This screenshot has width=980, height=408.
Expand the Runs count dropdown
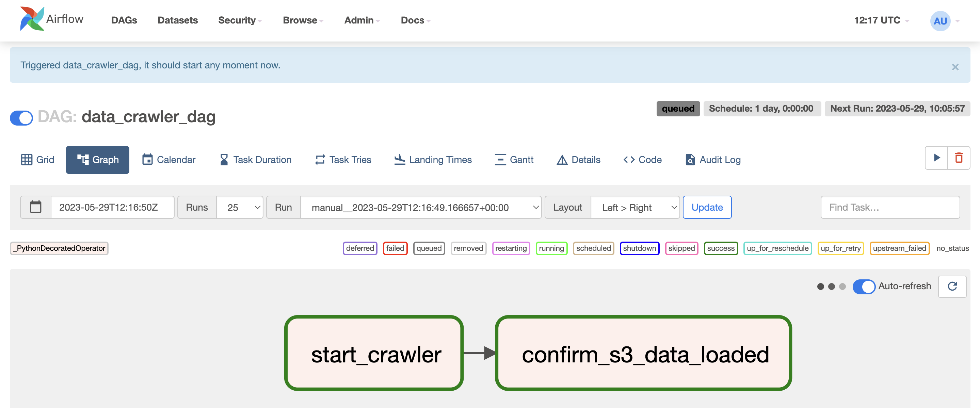[x=240, y=207]
